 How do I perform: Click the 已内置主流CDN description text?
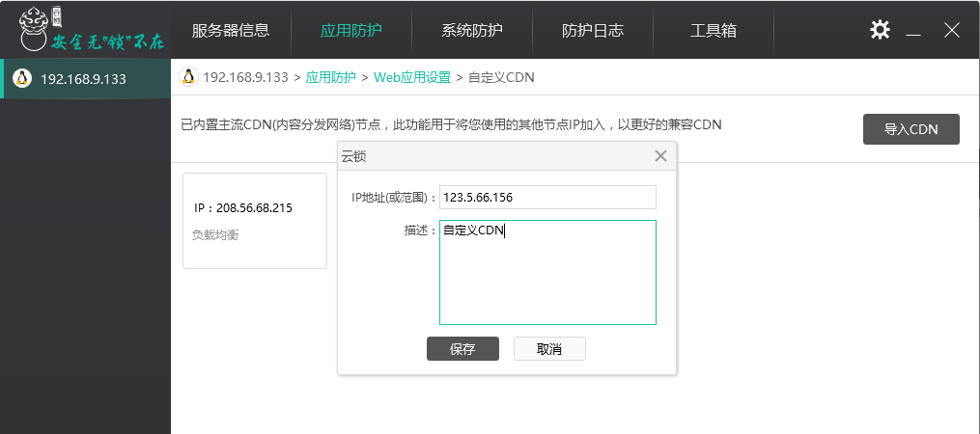click(x=451, y=124)
